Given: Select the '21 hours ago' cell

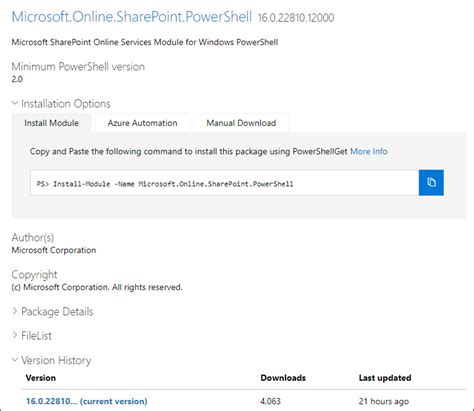Looking at the screenshot, I should tap(384, 401).
